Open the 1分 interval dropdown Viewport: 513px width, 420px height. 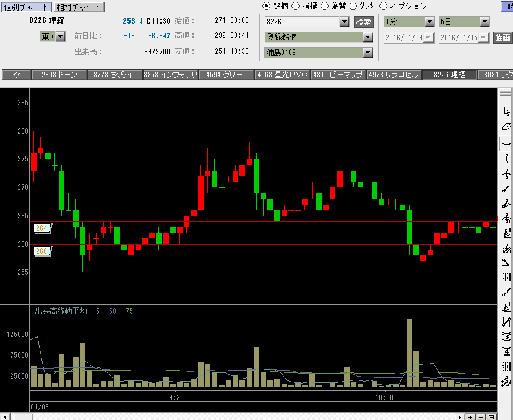click(x=429, y=22)
